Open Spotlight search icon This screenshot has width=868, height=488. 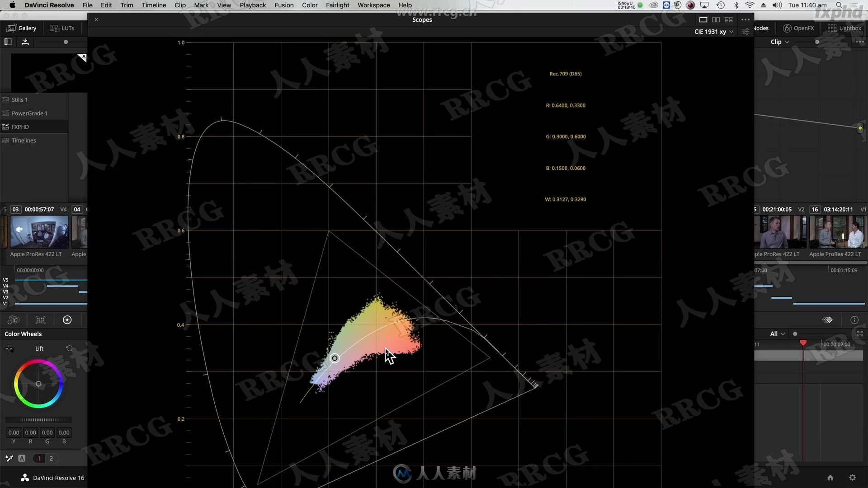(x=839, y=5)
